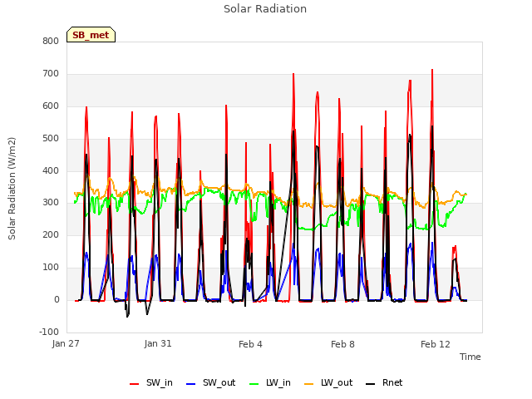Click the Feb 12 x-axis label

(436, 344)
